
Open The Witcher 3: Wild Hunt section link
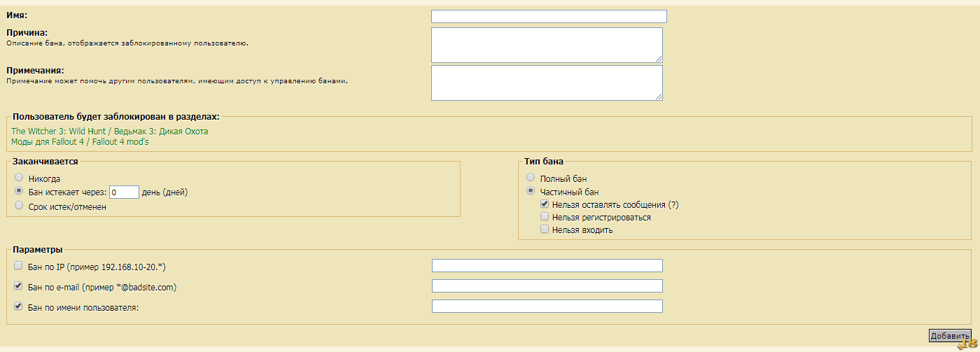[110, 131]
